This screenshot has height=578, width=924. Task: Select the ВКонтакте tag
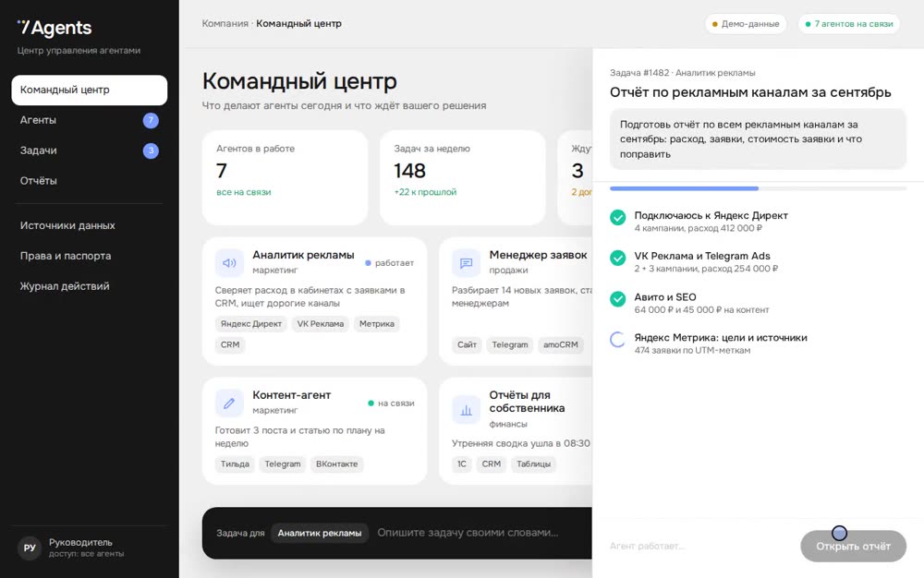[x=336, y=464]
